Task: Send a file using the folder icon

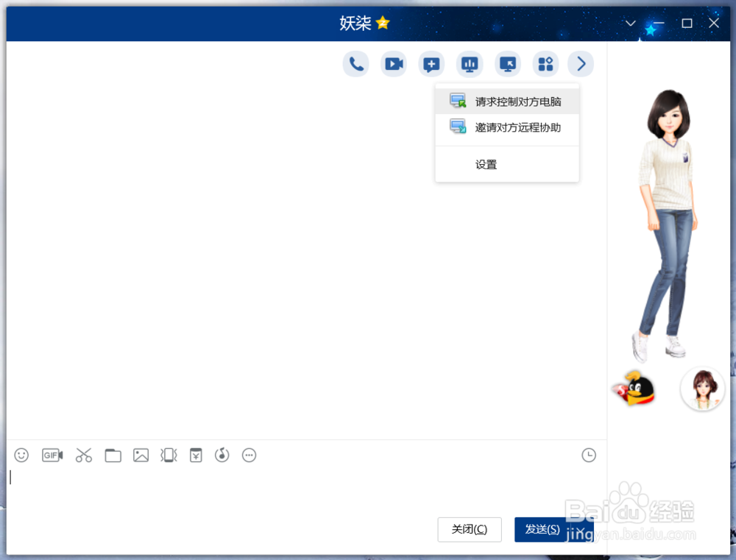Action: coord(113,456)
